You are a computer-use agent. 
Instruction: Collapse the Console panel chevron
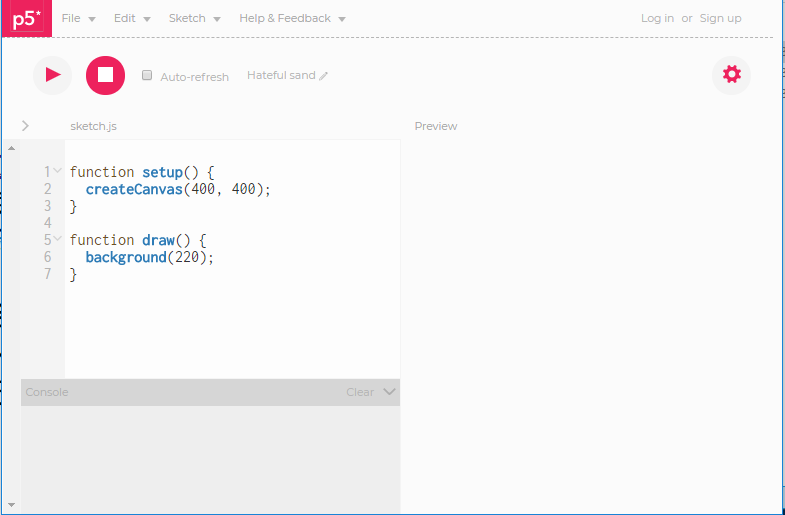click(389, 392)
